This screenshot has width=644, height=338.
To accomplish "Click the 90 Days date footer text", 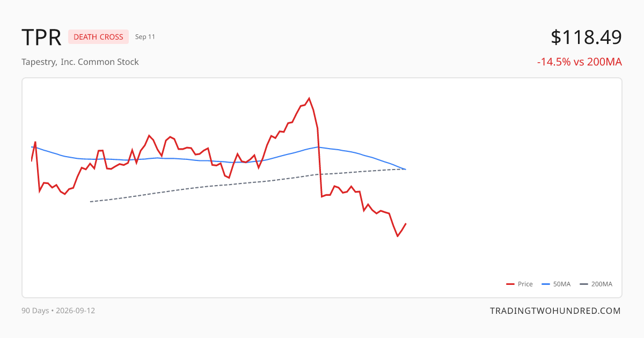I will point(58,311).
